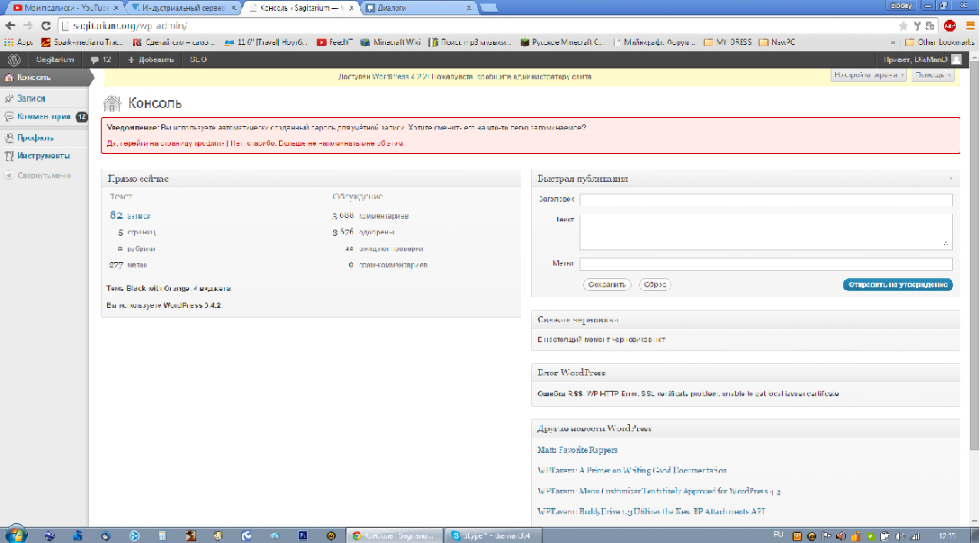Image resolution: width=980 pixels, height=543 pixels.
Task: Click the Сброс reset button
Action: [x=654, y=285]
